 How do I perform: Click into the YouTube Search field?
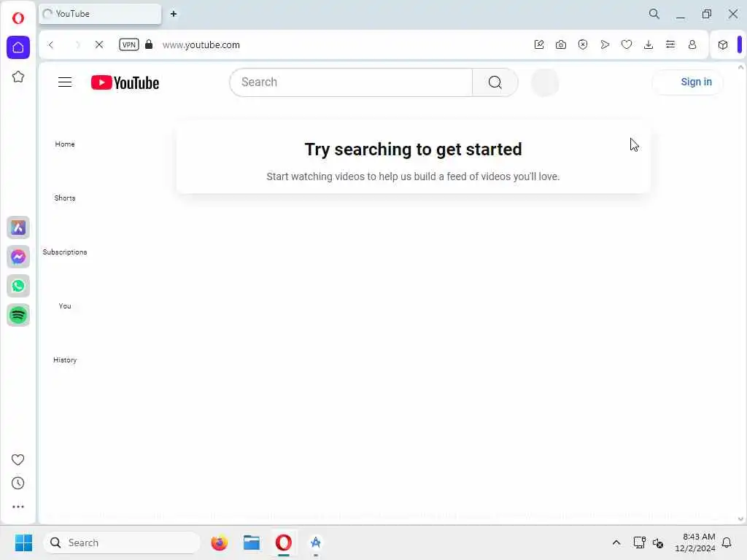pyautogui.click(x=351, y=82)
